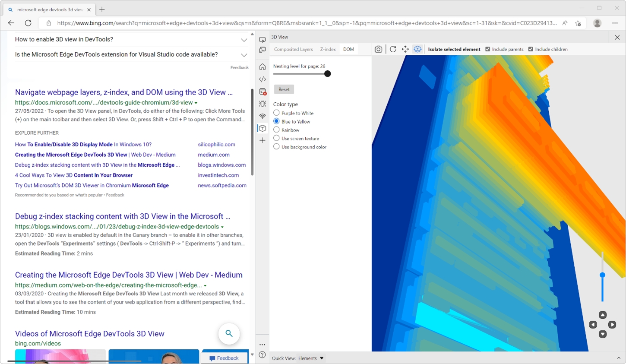Open Creating the Microsoft Edge DevTools result
This screenshot has height=364, width=626.
[129, 275]
